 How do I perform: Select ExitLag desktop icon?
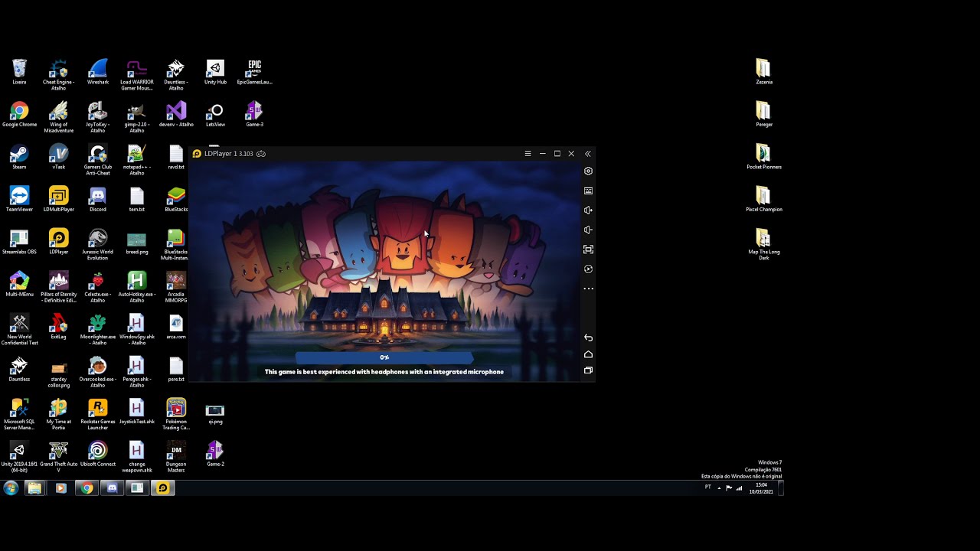tap(58, 327)
